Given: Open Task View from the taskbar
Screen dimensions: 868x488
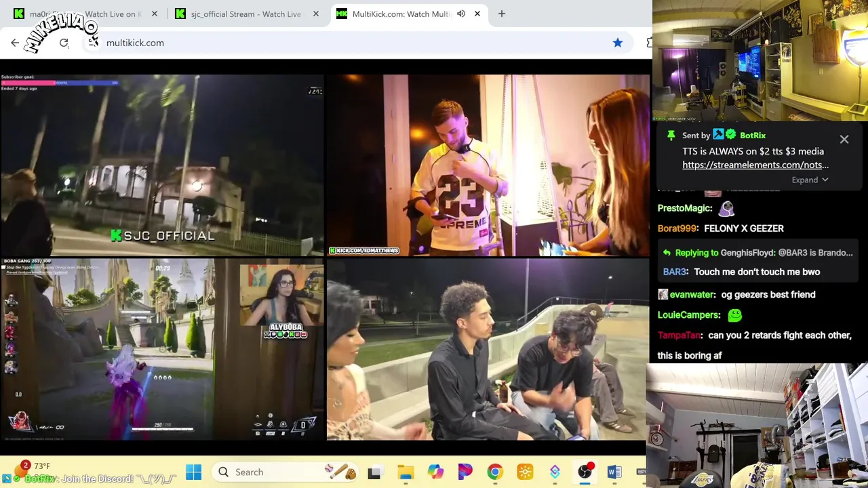Looking at the screenshot, I should coord(374,472).
